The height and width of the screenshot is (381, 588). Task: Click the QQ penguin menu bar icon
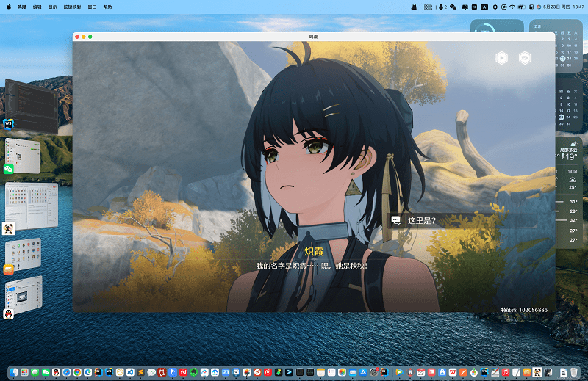click(x=442, y=6)
